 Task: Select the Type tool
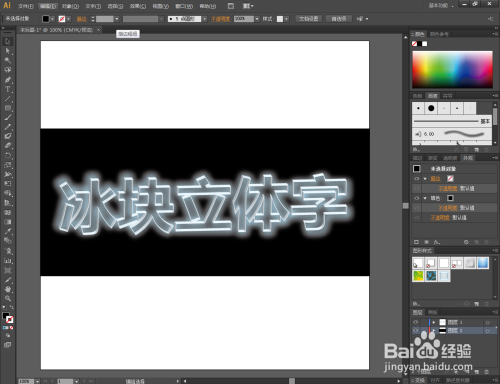click(8, 89)
